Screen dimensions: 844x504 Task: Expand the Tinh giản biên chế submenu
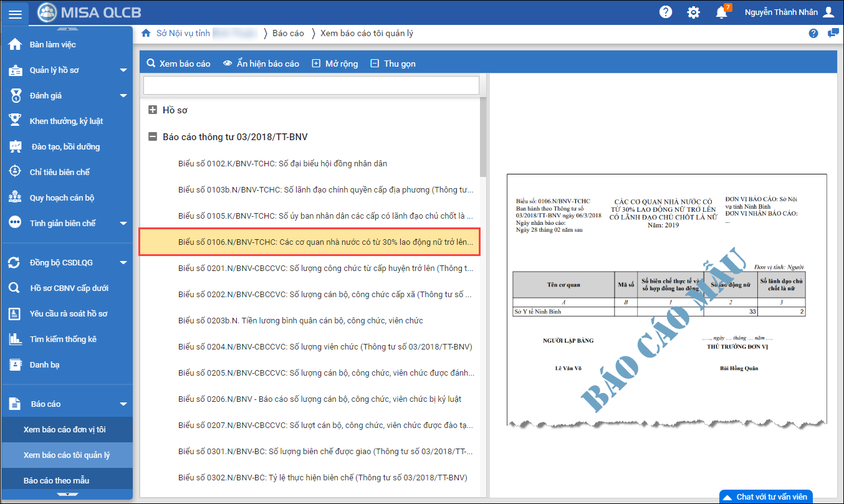(123, 224)
